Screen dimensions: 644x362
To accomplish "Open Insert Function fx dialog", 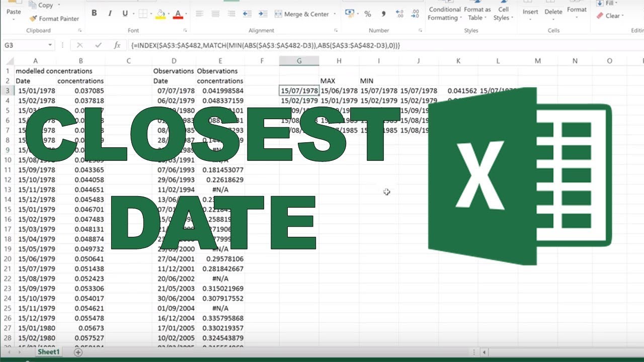I will (x=117, y=45).
